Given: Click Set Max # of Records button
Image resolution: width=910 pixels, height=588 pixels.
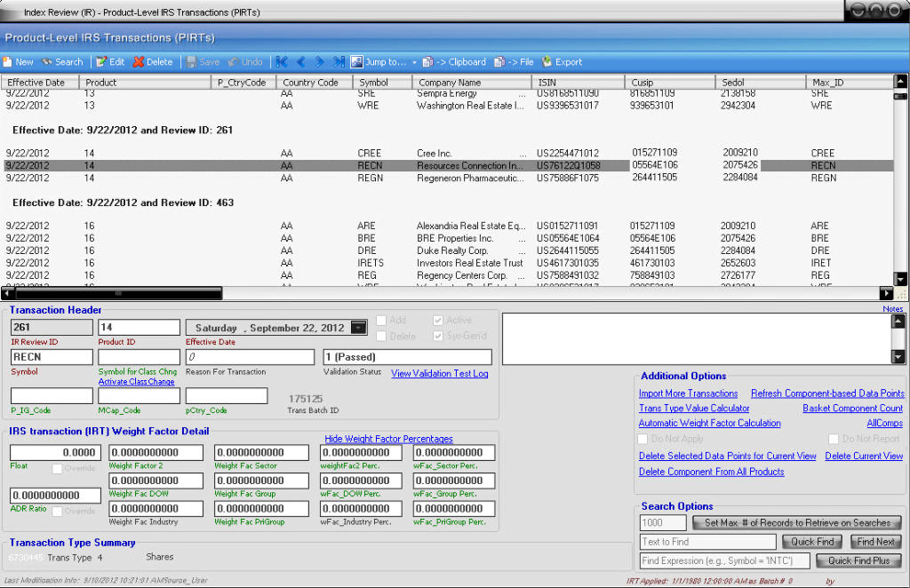Looking at the screenshot, I should [x=797, y=523].
